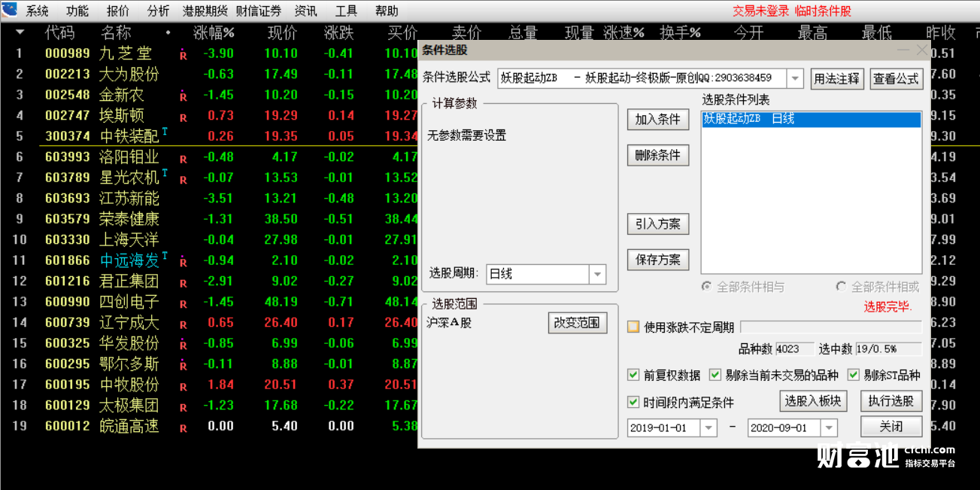The height and width of the screenshot is (490, 980).
Task: Click the 交易未登录 status text
Action: pyautogui.click(x=761, y=11)
